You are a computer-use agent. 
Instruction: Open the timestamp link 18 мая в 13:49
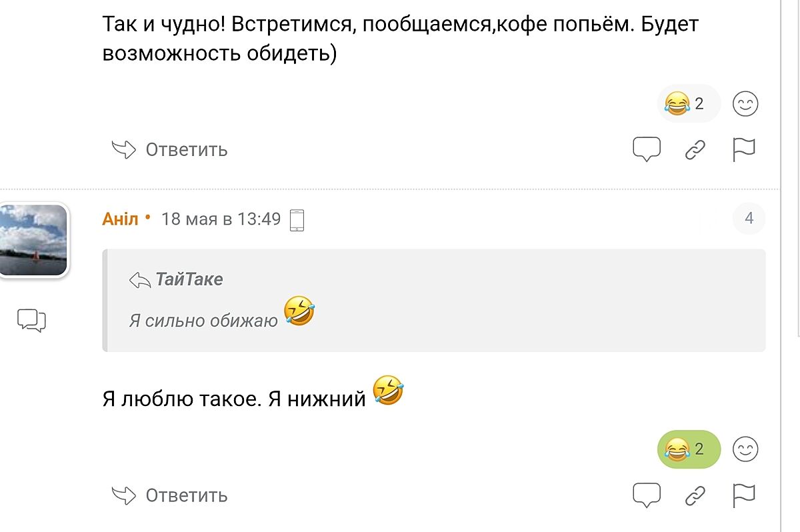coord(221,219)
